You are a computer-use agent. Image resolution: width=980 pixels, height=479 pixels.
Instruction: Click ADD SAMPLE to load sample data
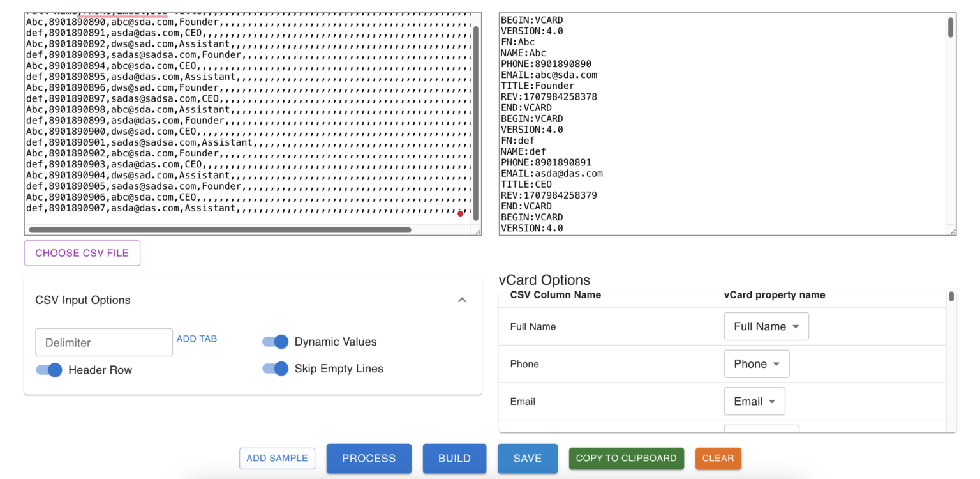point(277,458)
